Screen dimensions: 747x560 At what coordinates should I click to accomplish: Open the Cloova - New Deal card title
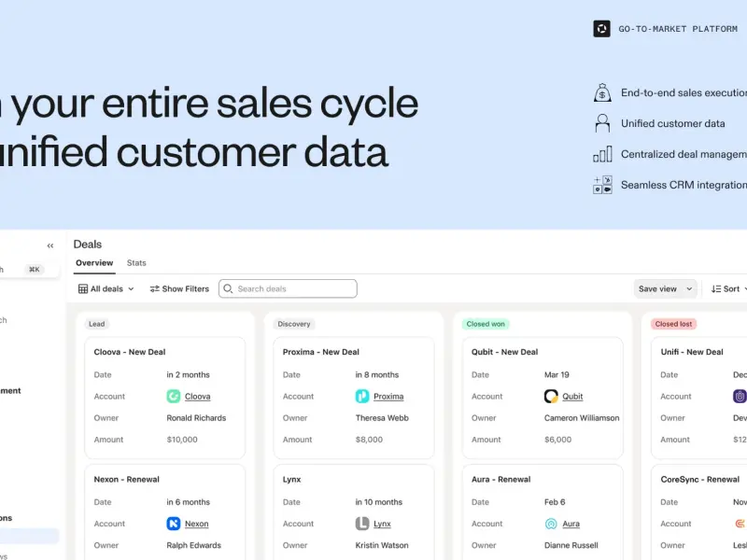coord(130,352)
